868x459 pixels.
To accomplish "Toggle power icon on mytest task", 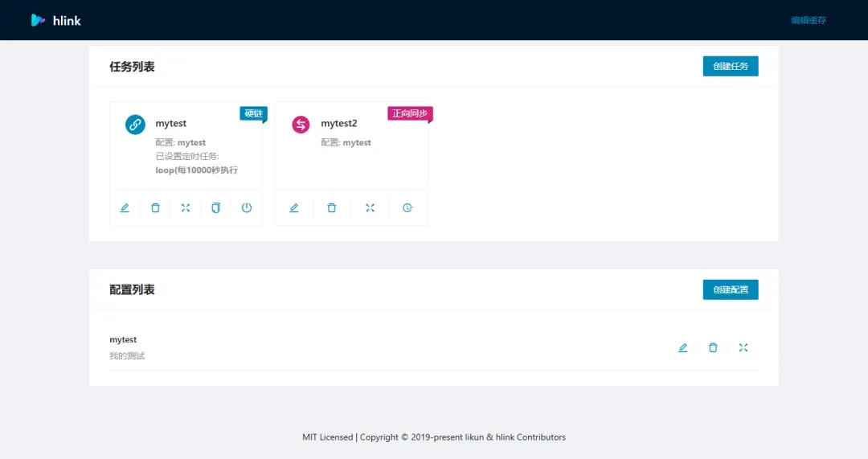I will click(x=247, y=207).
